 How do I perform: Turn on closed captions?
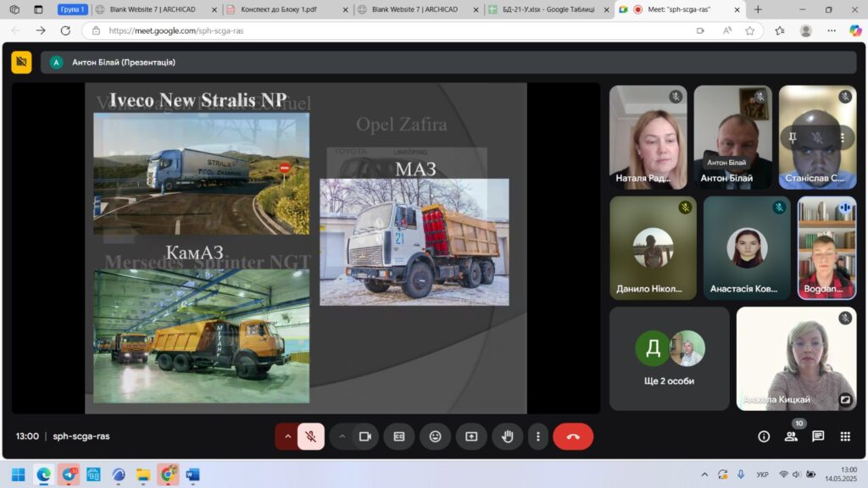[398, 436]
